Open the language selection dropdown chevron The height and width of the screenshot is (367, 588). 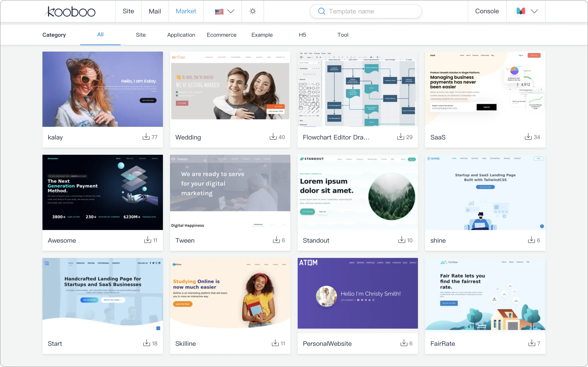coord(231,11)
